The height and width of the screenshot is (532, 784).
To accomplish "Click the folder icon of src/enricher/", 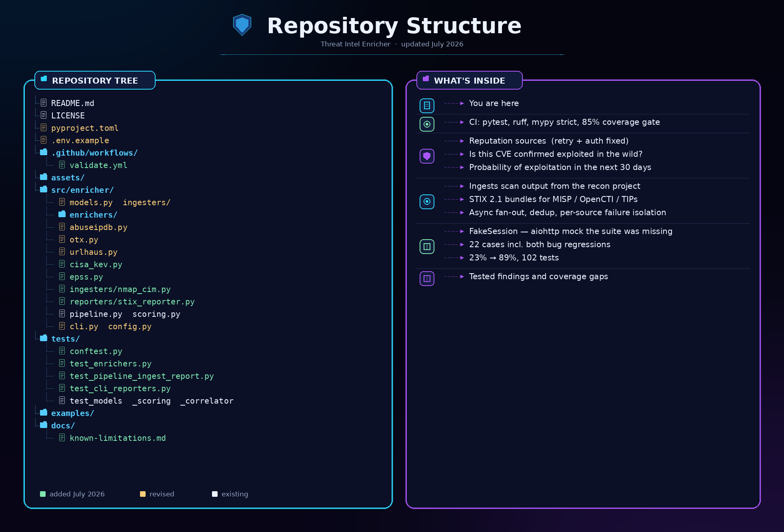I will [x=44, y=189].
